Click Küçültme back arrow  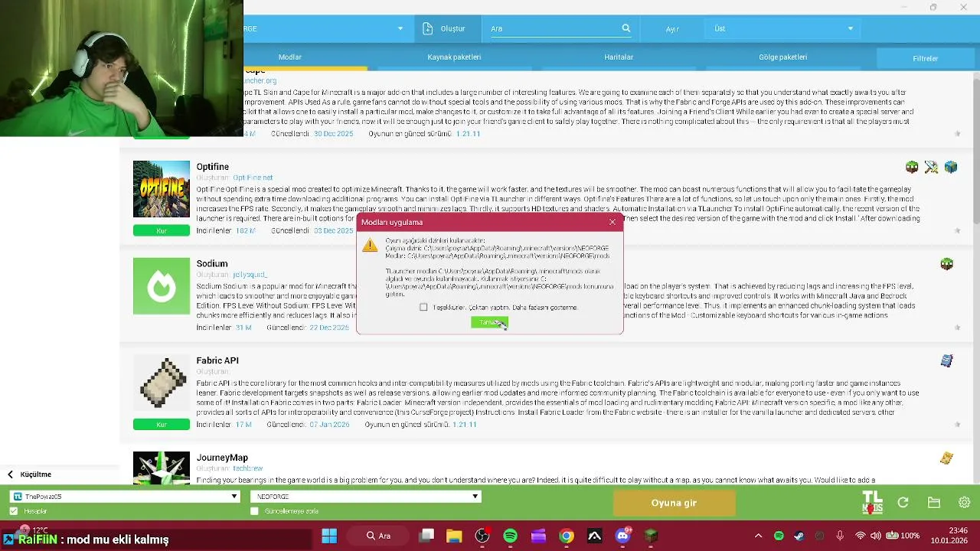point(10,474)
